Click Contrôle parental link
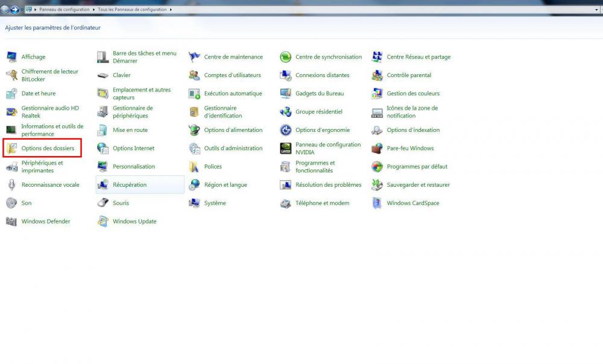The width and height of the screenshot is (603, 364). pyautogui.click(x=409, y=75)
